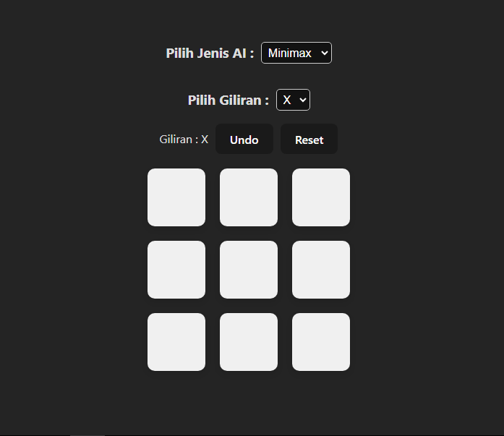Mark the bottom-middle board cell
This screenshot has height=436, width=504.
[x=249, y=342]
